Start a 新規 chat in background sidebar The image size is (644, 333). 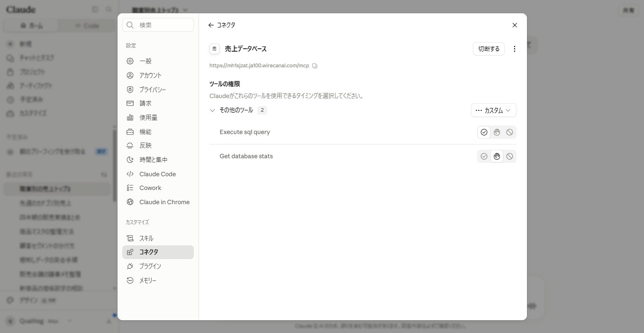point(58,44)
